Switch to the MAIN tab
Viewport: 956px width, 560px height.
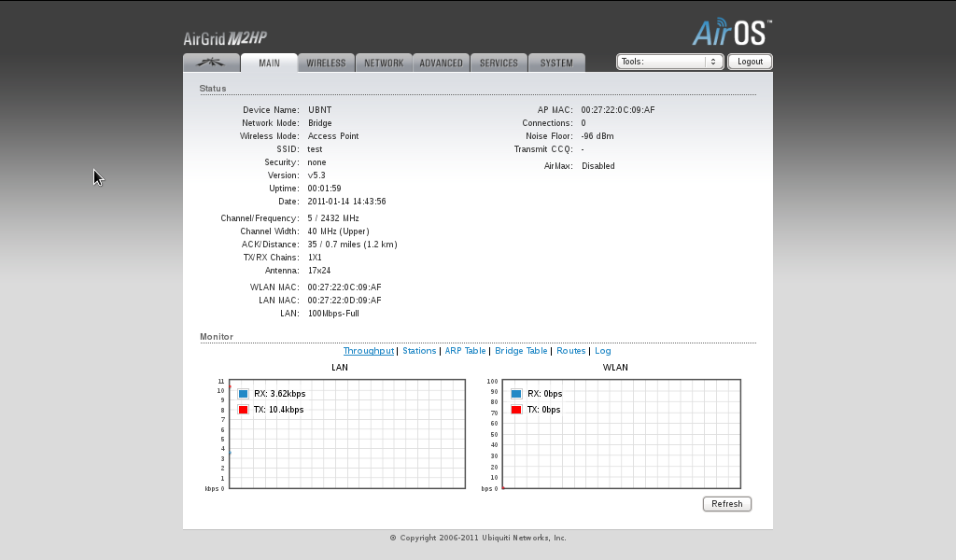(269, 63)
